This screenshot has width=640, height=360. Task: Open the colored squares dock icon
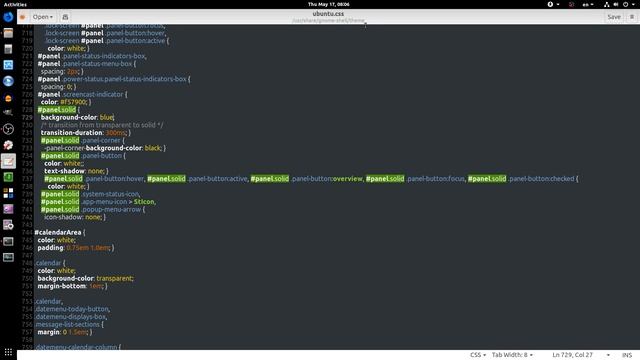click(x=8, y=193)
